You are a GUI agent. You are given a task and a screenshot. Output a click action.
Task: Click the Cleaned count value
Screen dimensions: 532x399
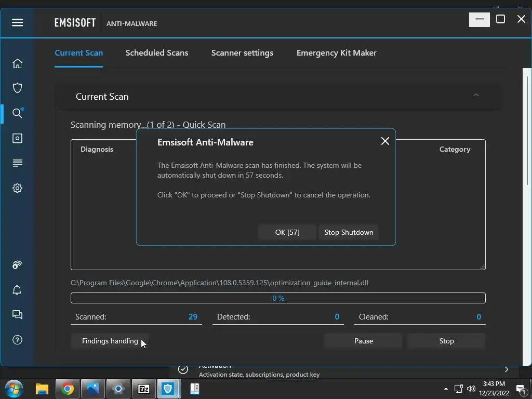(x=478, y=317)
